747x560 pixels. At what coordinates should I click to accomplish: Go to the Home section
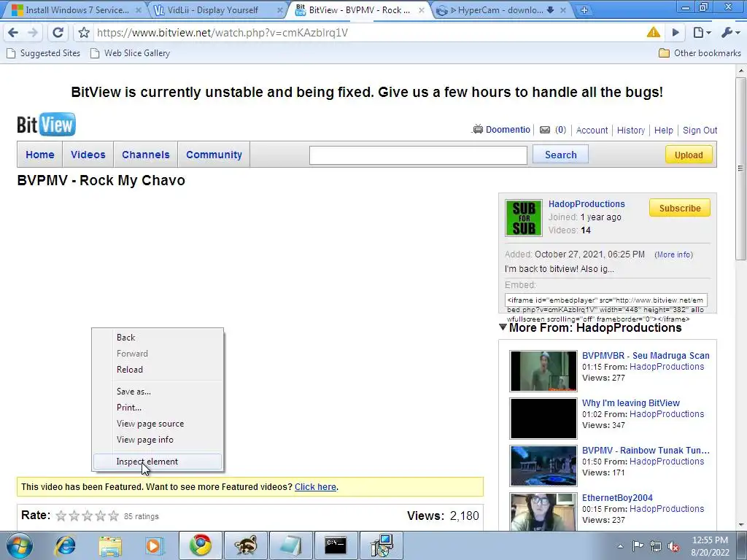tap(40, 155)
